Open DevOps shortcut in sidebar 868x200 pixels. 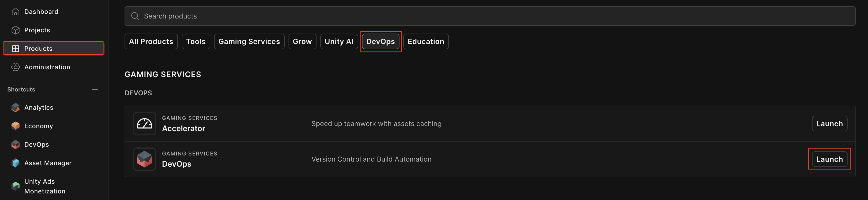[x=36, y=144]
